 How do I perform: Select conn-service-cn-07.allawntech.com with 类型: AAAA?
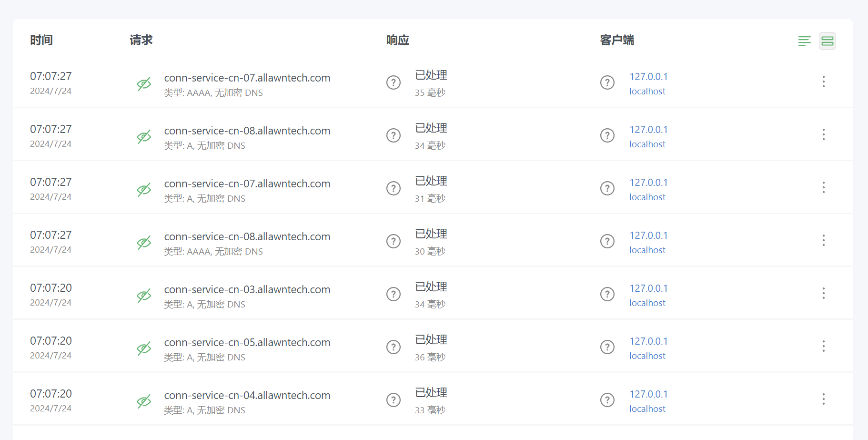pyautogui.click(x=247, y=78)
